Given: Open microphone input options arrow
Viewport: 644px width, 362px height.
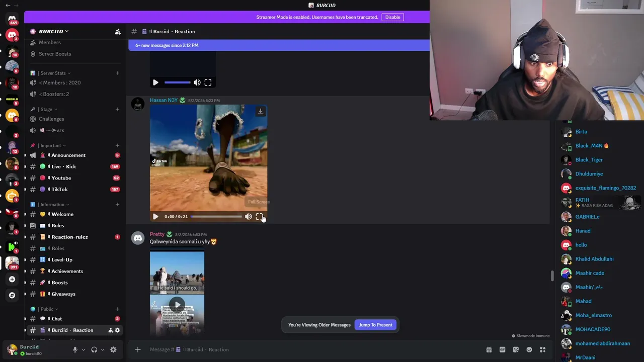Looking at the screenshot, I should (x=83, y=349).
